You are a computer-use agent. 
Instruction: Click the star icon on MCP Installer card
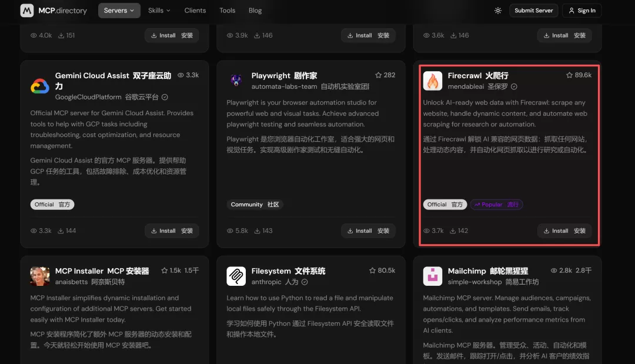click(x=165, y=271)
